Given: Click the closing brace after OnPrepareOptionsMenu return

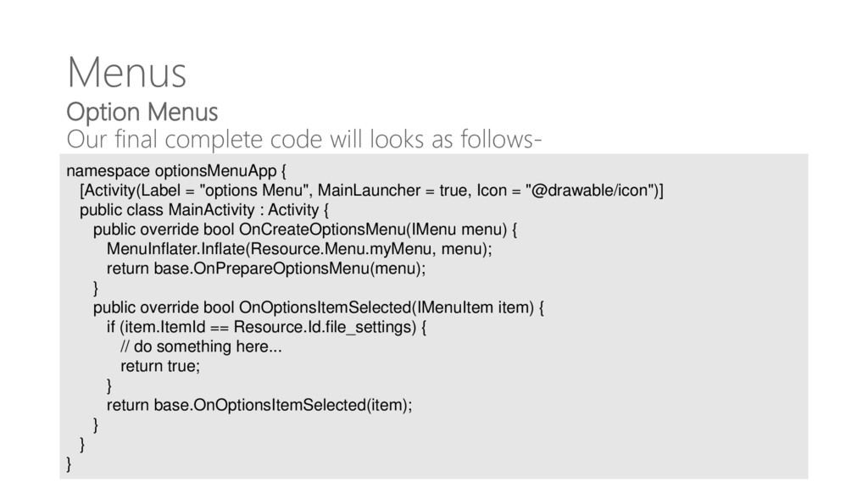Looking at the screenshot, I should 96,288.
